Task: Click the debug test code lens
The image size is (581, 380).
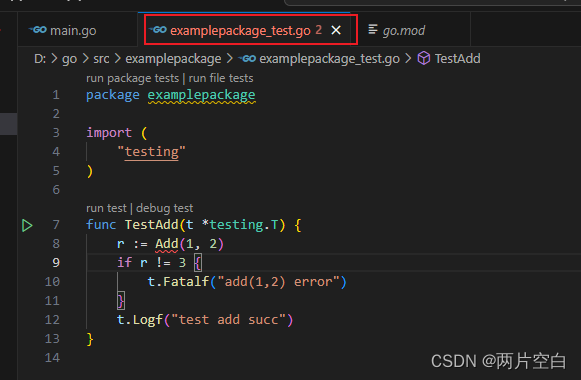Action: coord(165,208)
